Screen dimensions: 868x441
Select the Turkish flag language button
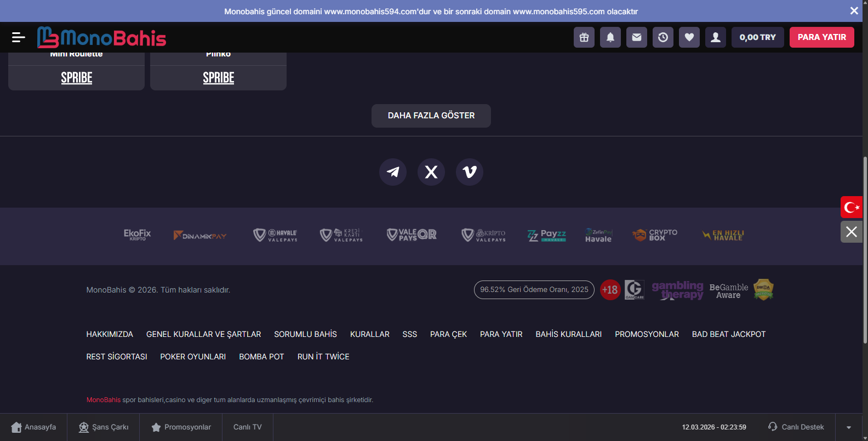click(852, 207)
